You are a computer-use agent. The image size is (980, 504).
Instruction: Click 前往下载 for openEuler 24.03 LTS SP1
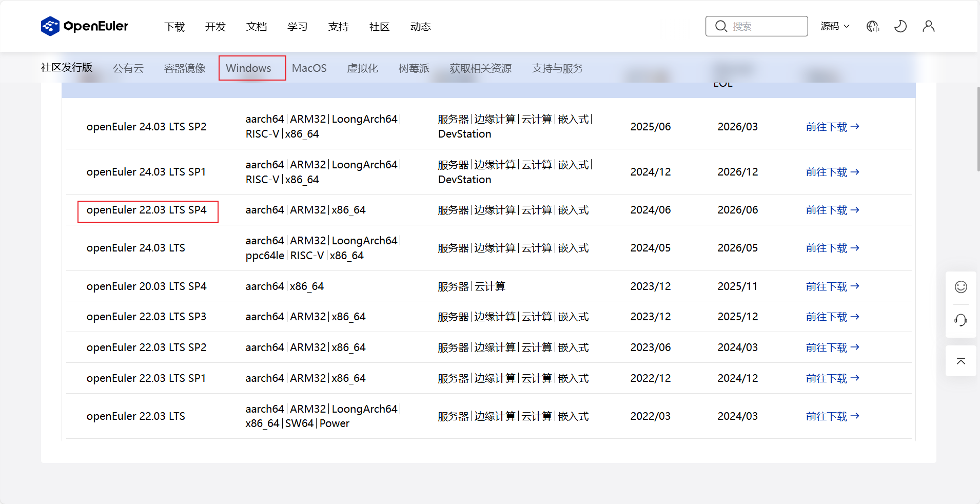[x=832, y=172]
